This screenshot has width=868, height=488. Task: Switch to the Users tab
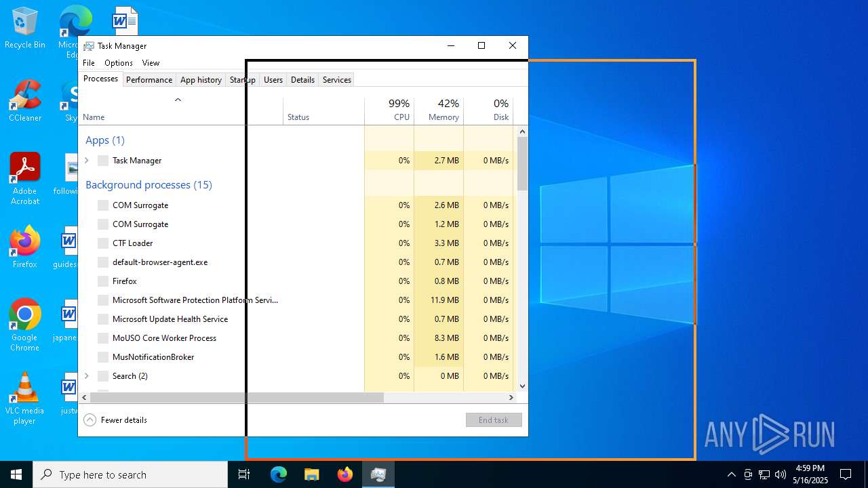pyautogui.click(x=273, y=80)
